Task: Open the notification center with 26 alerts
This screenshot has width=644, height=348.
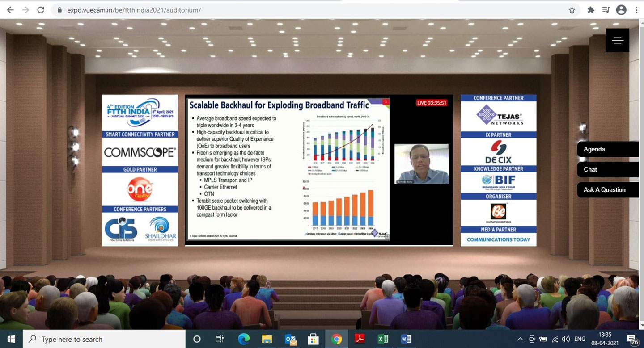Action: (x=632, y=340)
